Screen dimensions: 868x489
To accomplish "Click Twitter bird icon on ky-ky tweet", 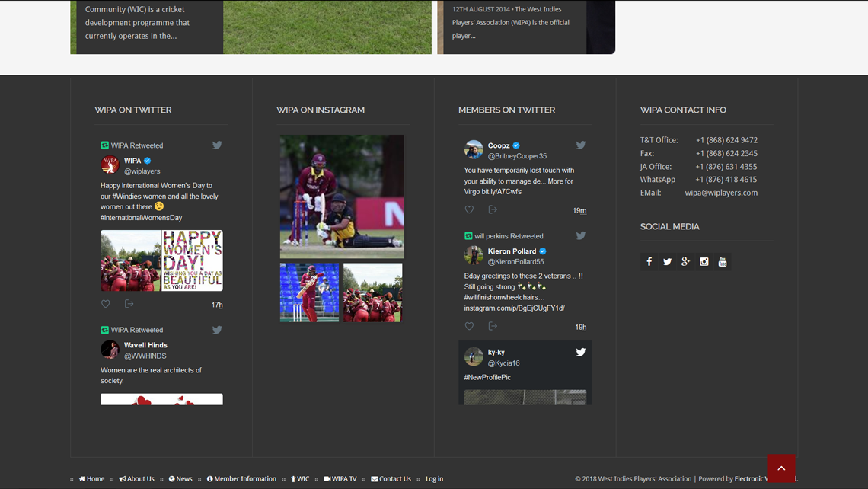I will pos(581,352).
